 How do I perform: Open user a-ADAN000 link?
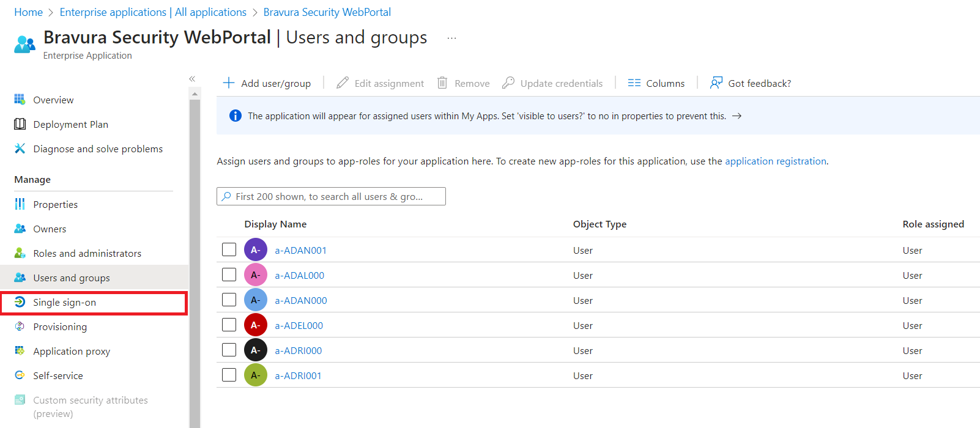[x=301, y=300]
